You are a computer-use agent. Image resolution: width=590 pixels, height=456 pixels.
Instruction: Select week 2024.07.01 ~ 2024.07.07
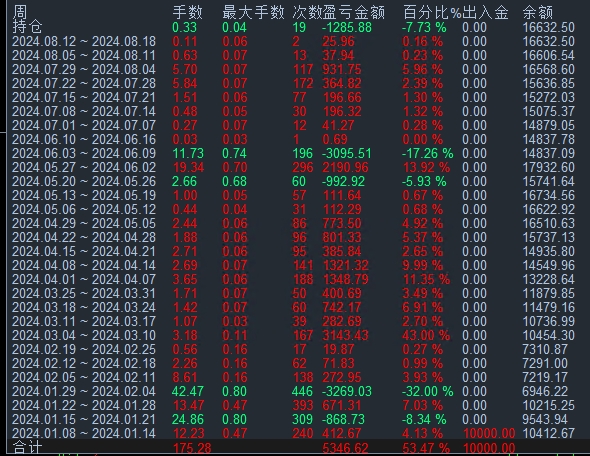pos(84,125)
